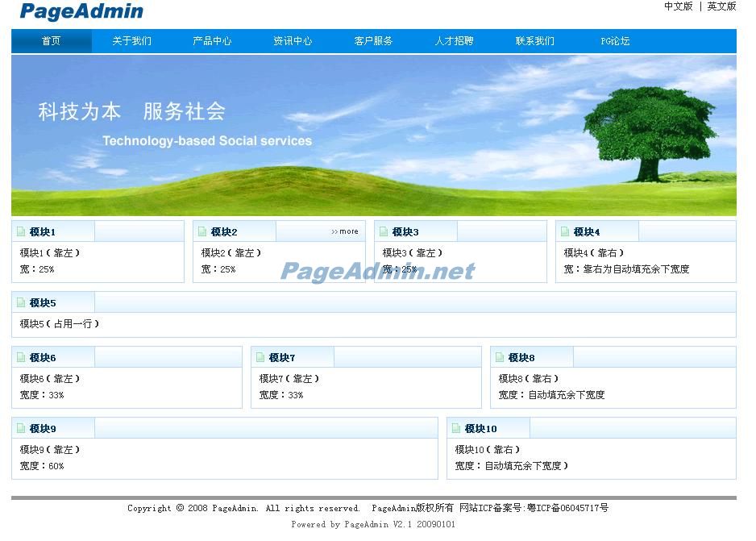Open the 人才招聘 menu item
This screenshot has width=756, height=541.
pos(454,41)
